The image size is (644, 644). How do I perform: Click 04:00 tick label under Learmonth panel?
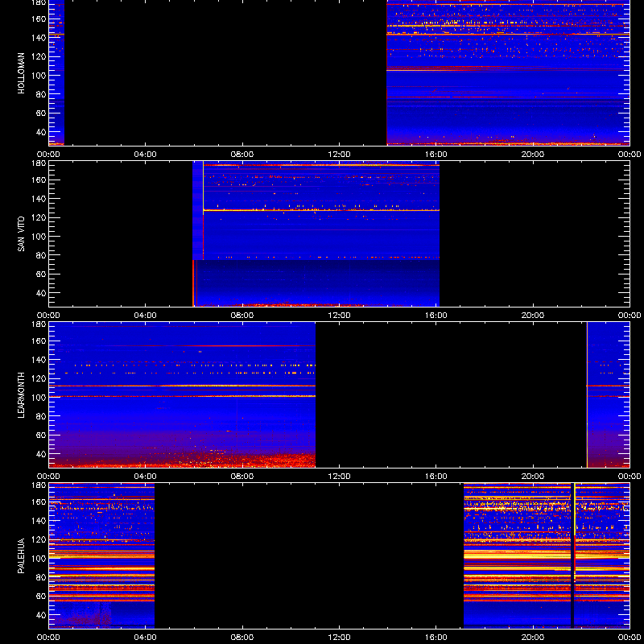coord(146,477)
